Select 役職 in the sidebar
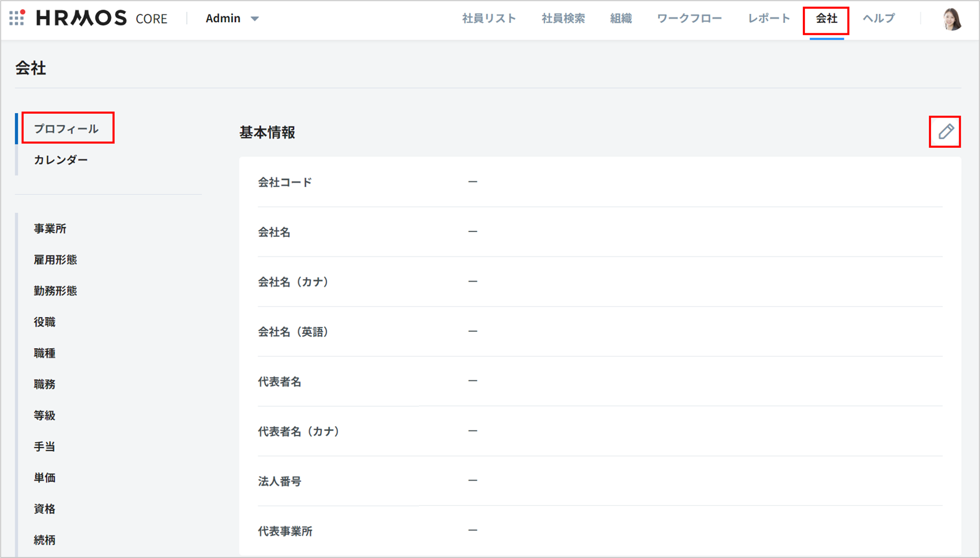The width and height of the screenshot is (980, 558). 45,322
